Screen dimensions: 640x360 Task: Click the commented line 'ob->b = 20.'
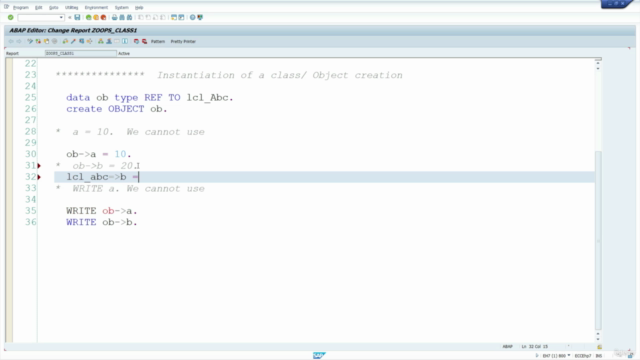click(x=103, y=166)
